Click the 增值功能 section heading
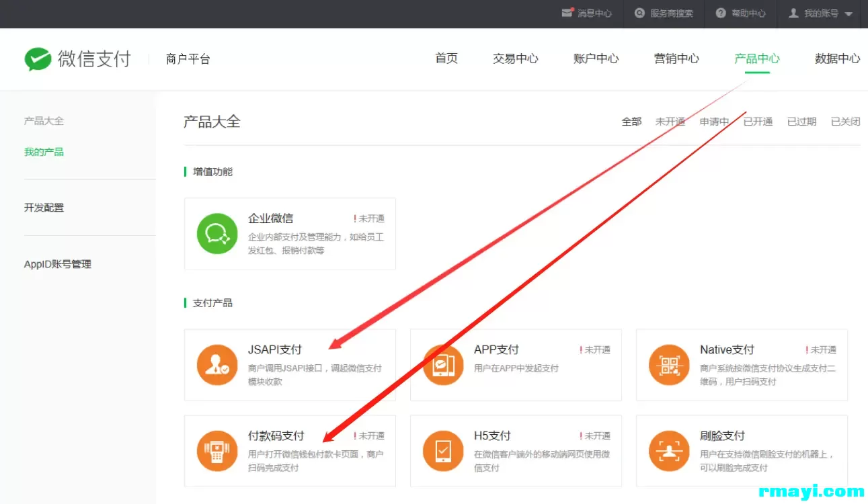868x504 pixels. coord(212,171)
